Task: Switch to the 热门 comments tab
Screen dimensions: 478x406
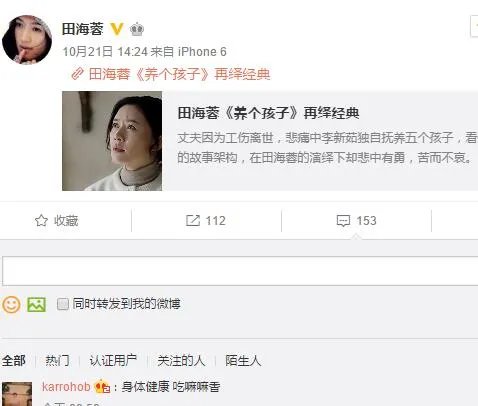Action: pyautogui.click(x=57, y=361)
